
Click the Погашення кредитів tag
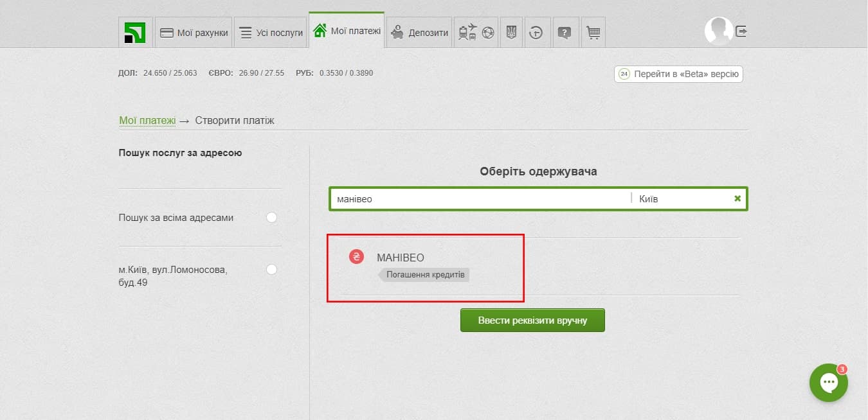424,275
